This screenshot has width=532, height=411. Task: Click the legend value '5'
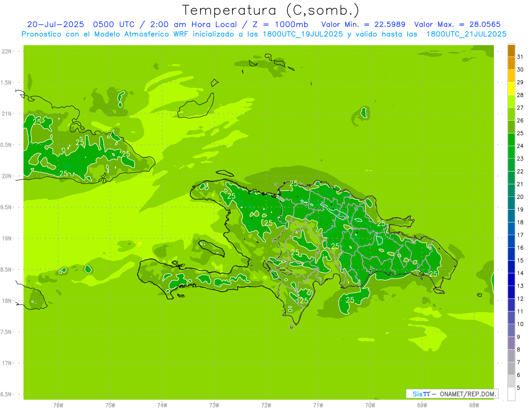519,388
